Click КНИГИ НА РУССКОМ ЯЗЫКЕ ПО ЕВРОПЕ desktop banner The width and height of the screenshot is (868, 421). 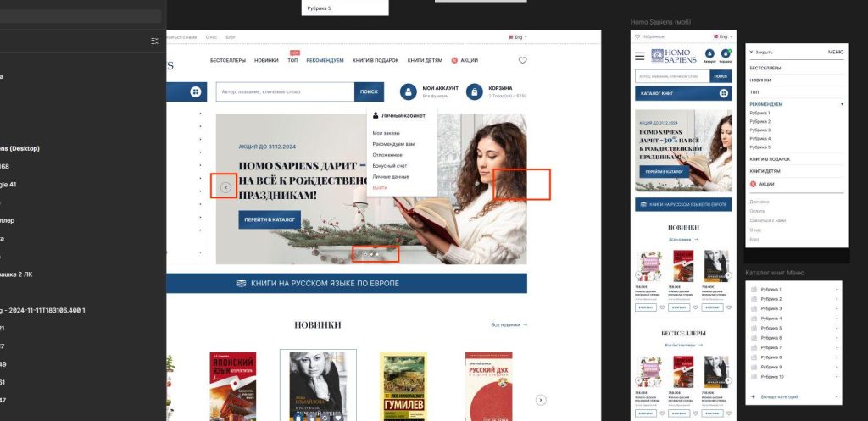(347, 283)
